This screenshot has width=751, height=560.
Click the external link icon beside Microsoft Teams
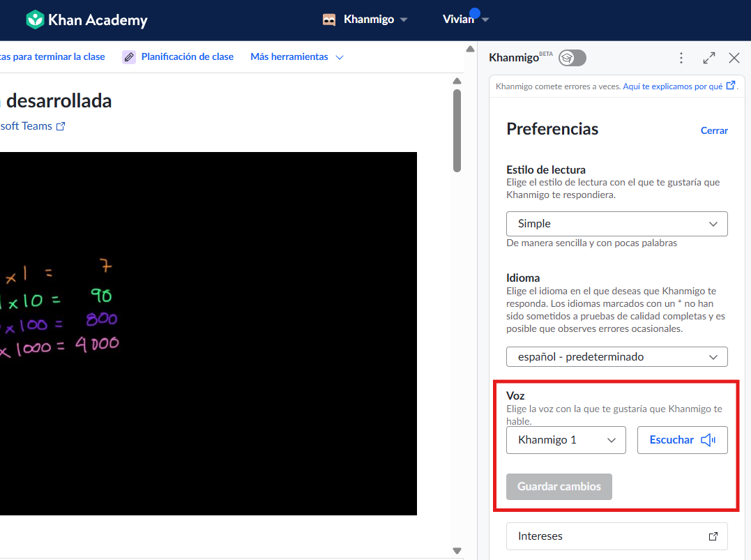(61, 126)
